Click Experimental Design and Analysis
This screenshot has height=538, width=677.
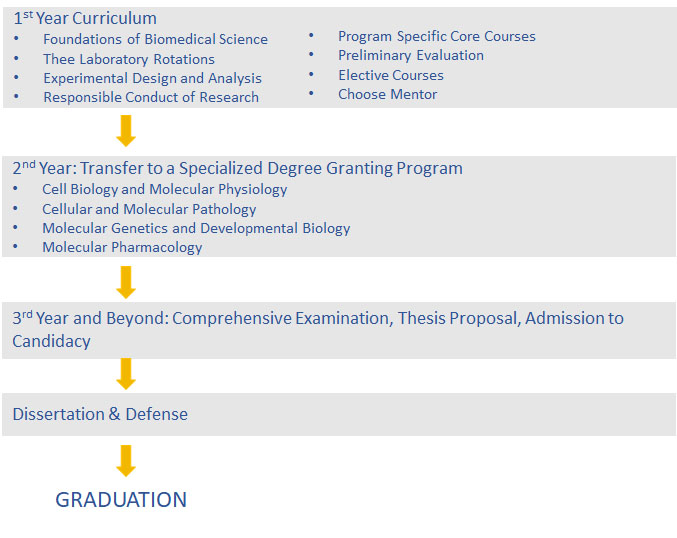[152, 78]
